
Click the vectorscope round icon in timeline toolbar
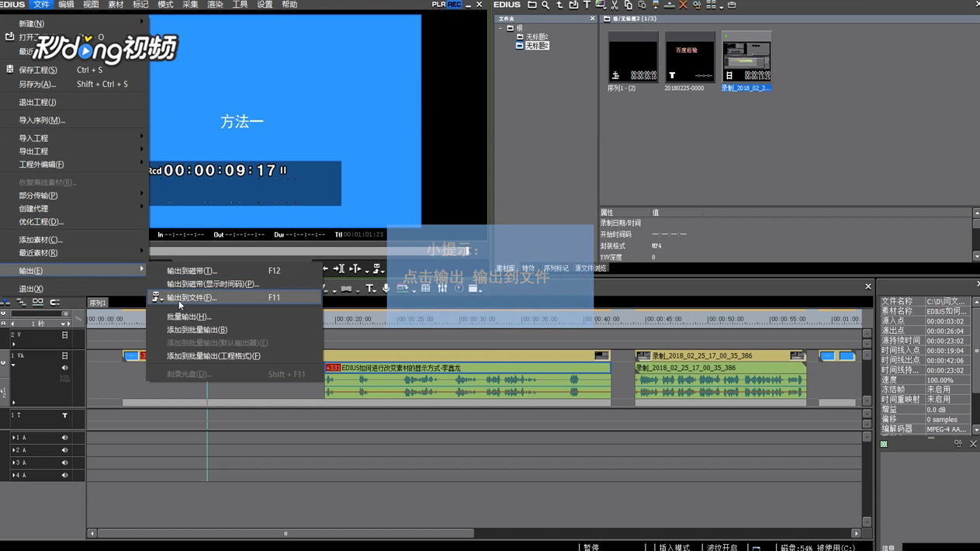point(459,289)
